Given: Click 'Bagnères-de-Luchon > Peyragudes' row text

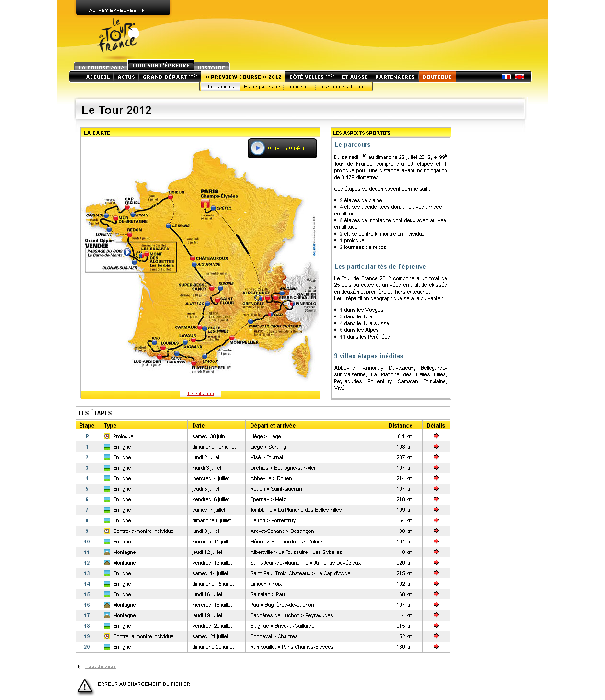Looking at the screenshot, I should coord(291,615).
